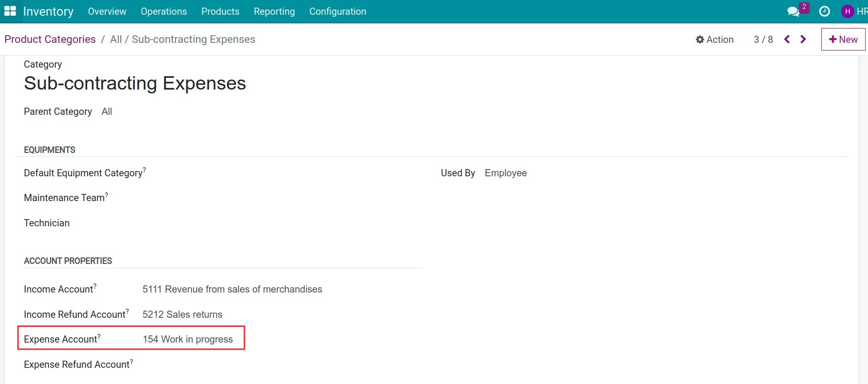Open the Reporting menu
Image resolution: width=868 pixels, height=384 pixels.
(x=274, y=11)
